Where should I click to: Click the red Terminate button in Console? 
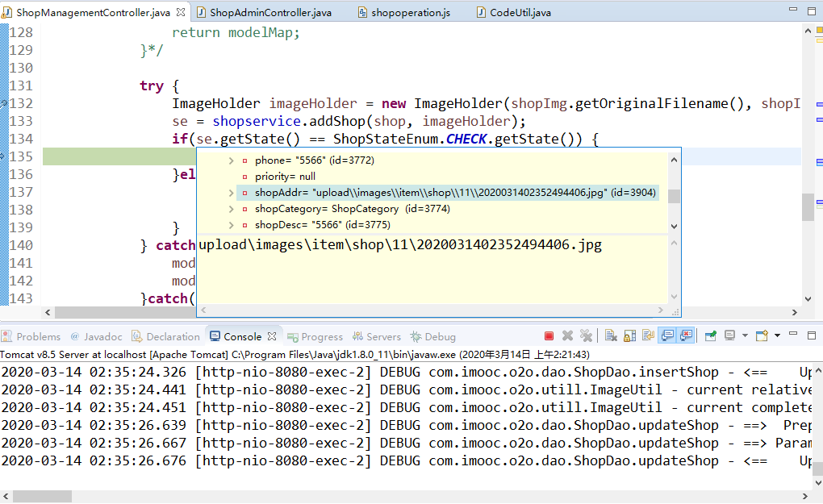pos(549,335)
